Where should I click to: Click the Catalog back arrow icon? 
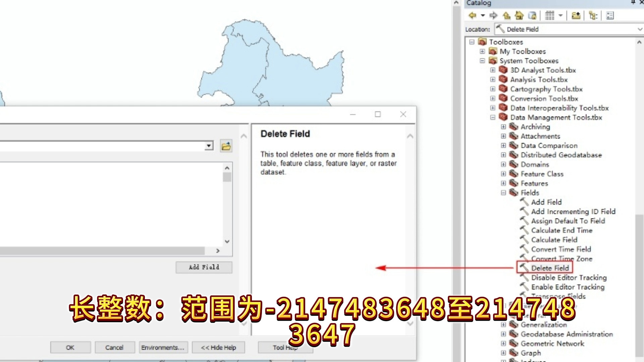pos(472,15)
